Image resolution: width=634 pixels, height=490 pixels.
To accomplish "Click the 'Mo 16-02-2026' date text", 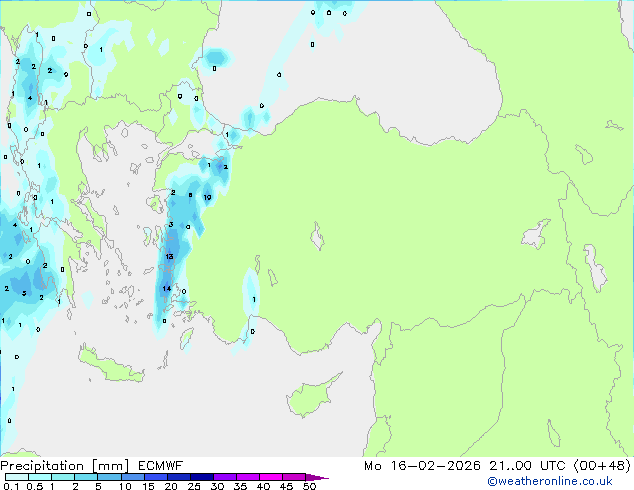I will pos(422,466).
